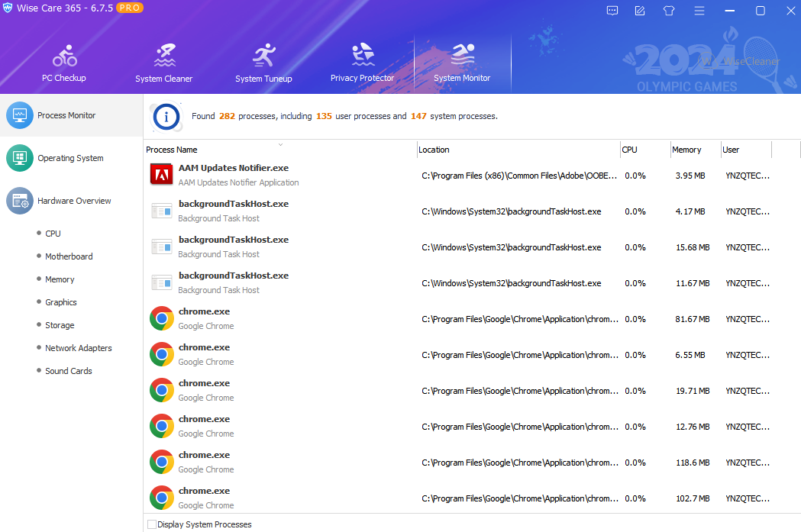Viewport: 801px width, 532px height.
Task: Open Sound Cards hardware details
Action: (x=69, y=371)
